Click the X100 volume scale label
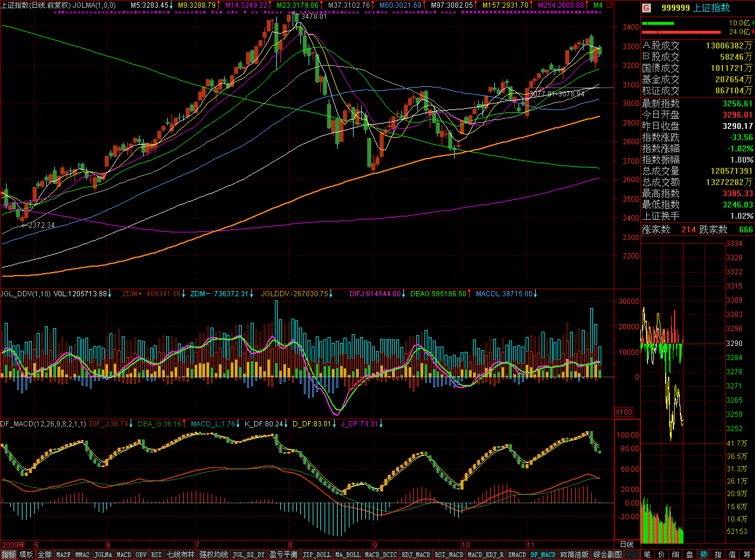755x560 pixels. pos(623,412)
